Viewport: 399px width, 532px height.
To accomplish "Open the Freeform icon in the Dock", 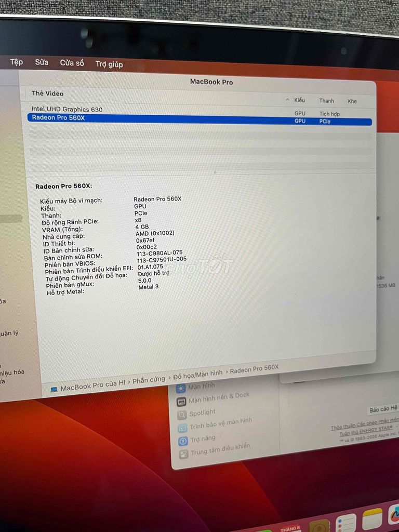I will 394,515.
